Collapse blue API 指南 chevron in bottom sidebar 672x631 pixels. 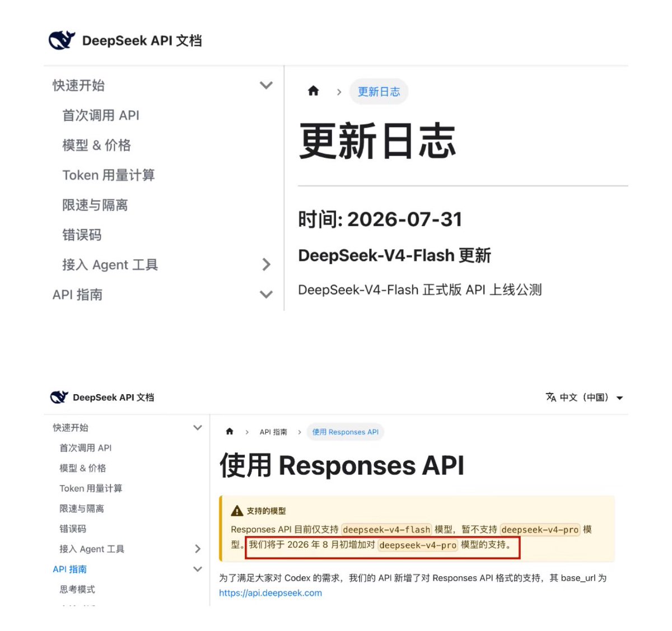[x=198, y=569]
